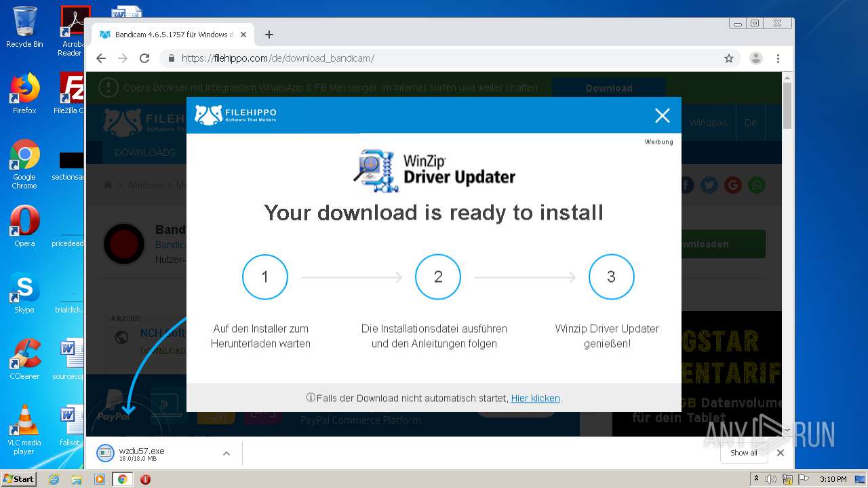The height and width of the screenshot is (488, 868).
Task: Reload the FileHippo page
Action: [x=144, y=58]
